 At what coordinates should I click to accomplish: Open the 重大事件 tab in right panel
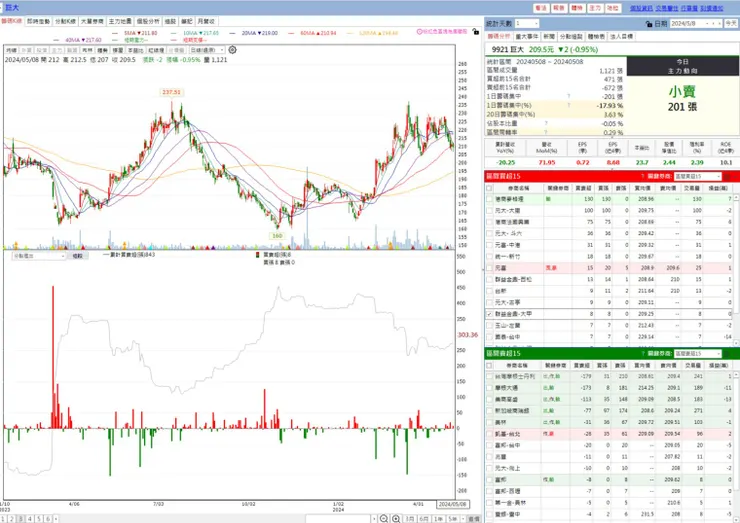tap(527, 36)
